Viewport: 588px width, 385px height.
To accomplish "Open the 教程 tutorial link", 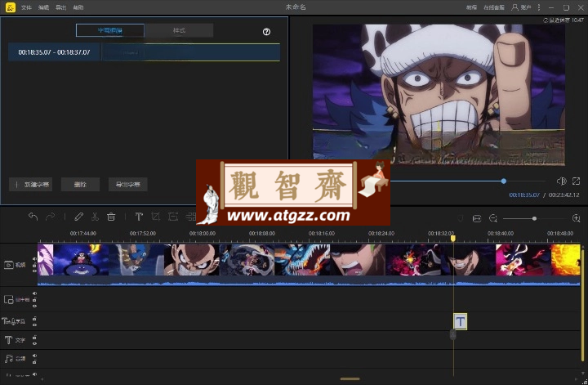I will point(471,7).
